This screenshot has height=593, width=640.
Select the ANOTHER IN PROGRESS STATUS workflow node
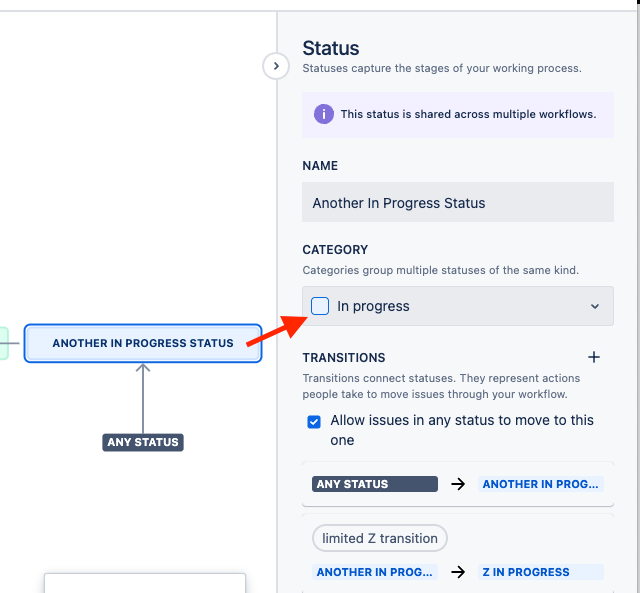pos(143,343)
